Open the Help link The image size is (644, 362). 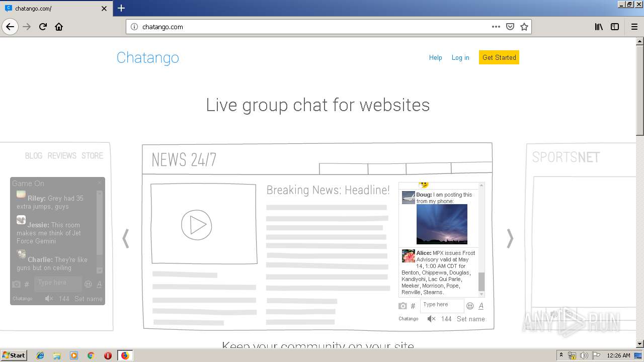click(x=435, y=57)
